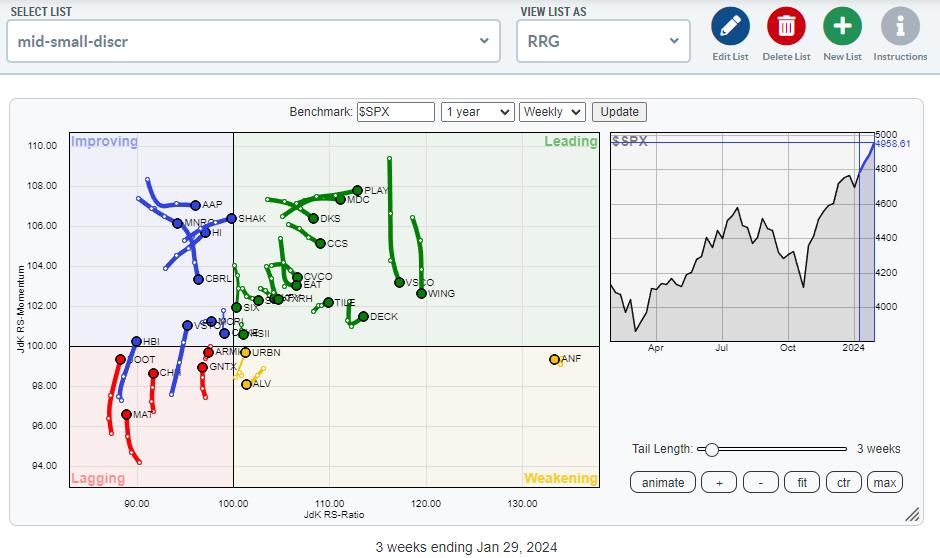Click the fit button
The image size is (940, 558).
point(802,482)
